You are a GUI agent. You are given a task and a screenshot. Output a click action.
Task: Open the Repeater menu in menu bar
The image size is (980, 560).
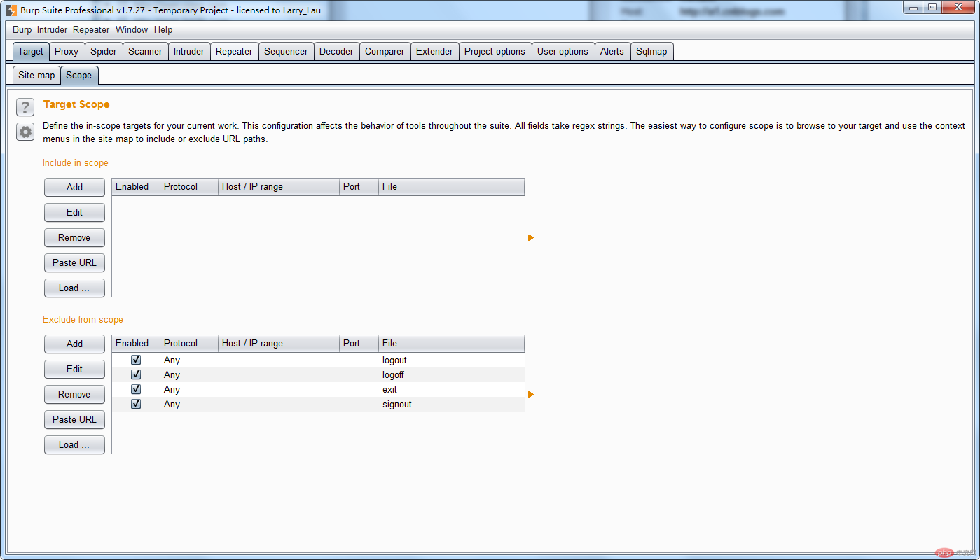tap(91, 30)
